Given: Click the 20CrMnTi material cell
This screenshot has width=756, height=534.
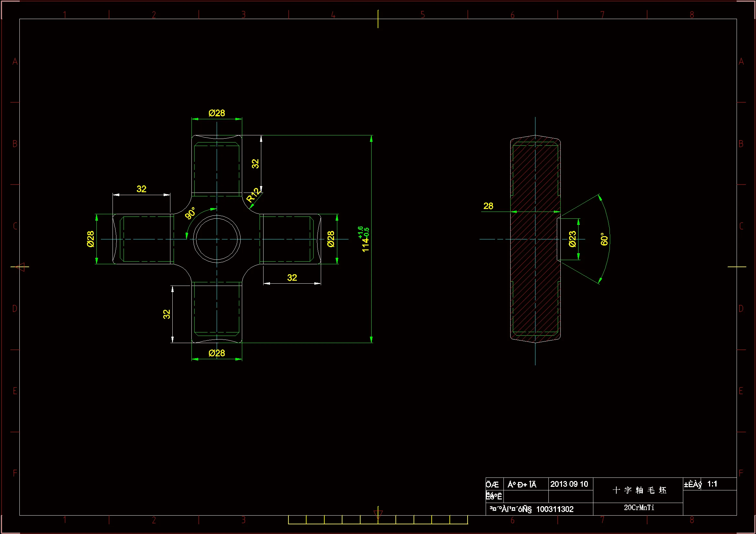Looking at the screenshot, I should click(639, 508).
